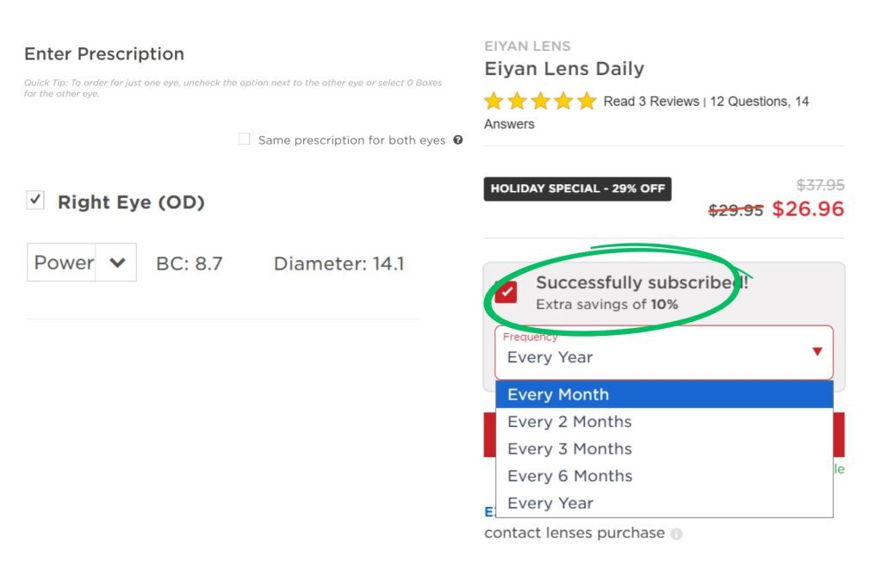Click the first yellow rating star
The width and height of the screenshot is (882, 588).
(494, 102)
